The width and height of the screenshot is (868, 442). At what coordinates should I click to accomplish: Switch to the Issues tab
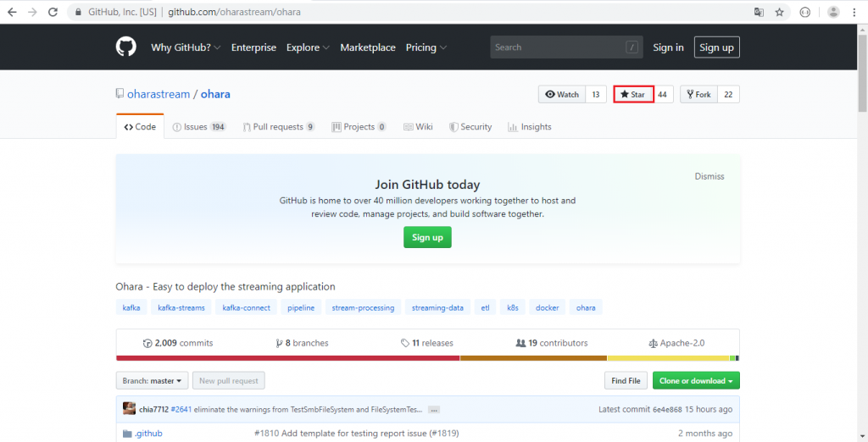coord(199,127)
